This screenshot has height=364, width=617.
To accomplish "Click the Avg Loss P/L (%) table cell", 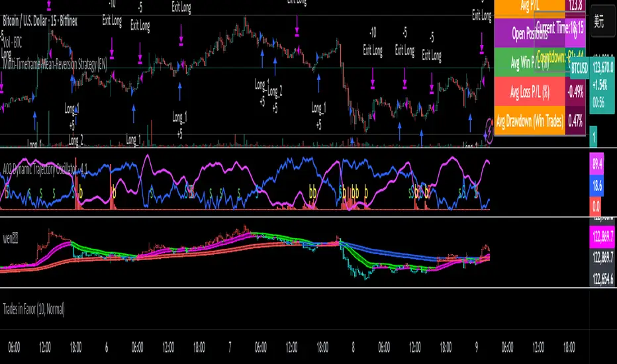I will point(529,92).
